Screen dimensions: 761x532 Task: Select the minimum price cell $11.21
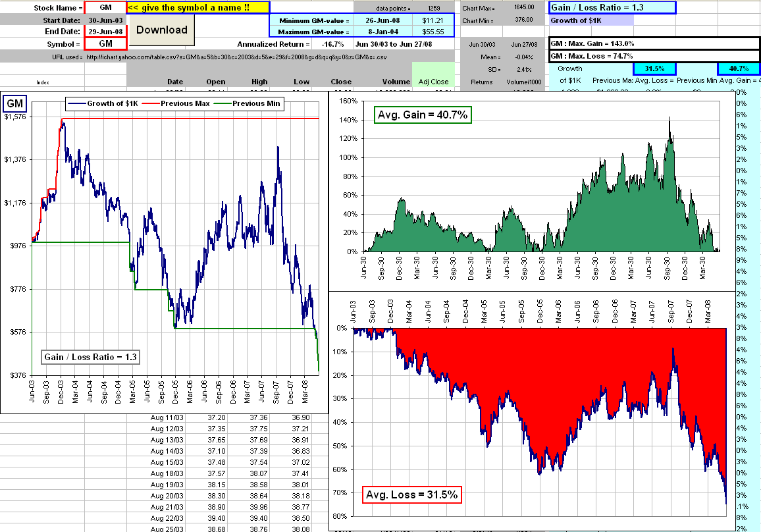(433, 21)
